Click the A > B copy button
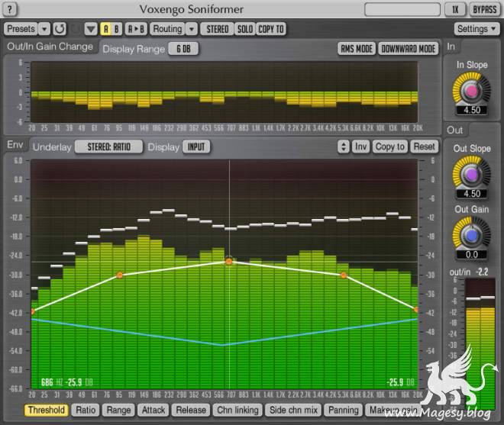The width and height of the screenshot is (504, 425). pyautogui.click(x=136, y=29)
